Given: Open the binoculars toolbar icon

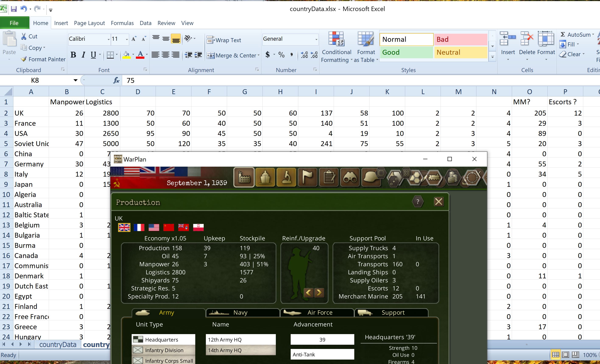Looking at the screenshot, I should click(x=350, y=177).
